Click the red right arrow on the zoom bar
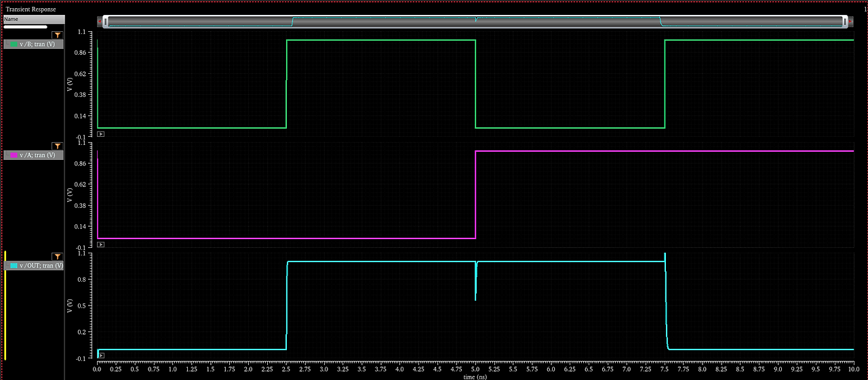 (850, 22)
